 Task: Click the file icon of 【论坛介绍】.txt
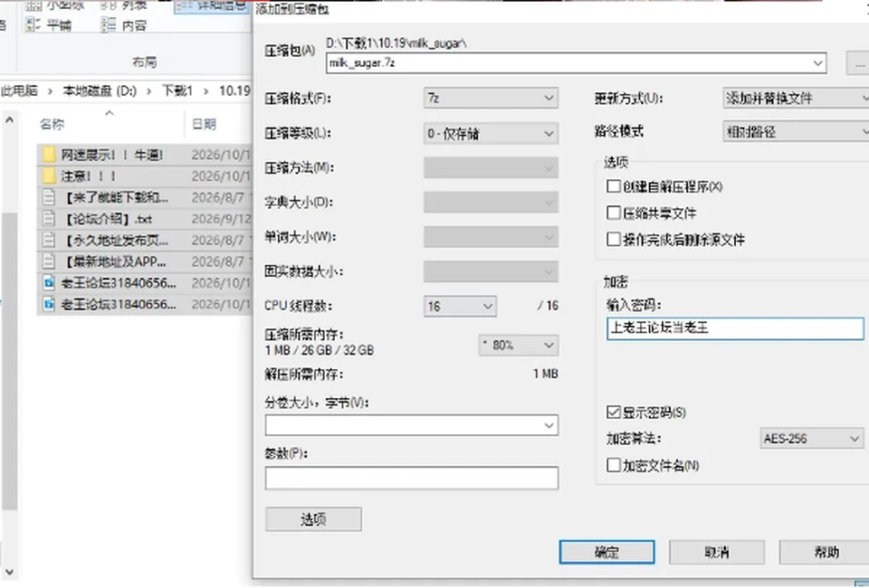point(49,219)
